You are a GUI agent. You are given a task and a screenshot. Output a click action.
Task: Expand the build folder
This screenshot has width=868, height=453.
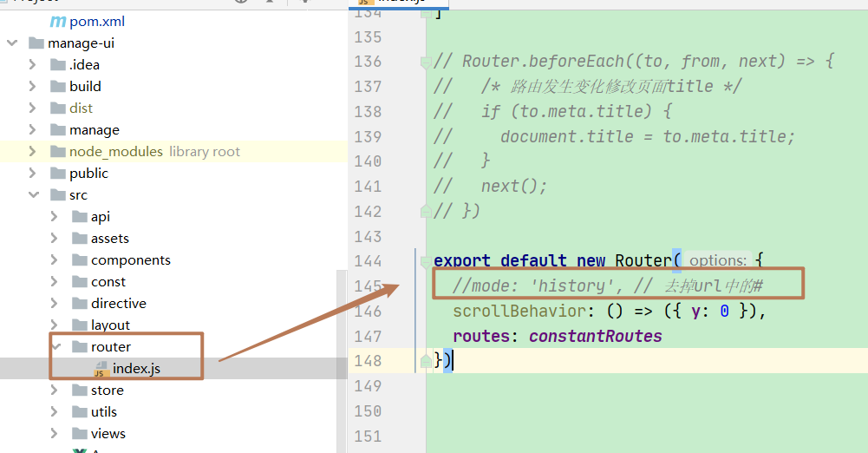[x=33, y=87]
